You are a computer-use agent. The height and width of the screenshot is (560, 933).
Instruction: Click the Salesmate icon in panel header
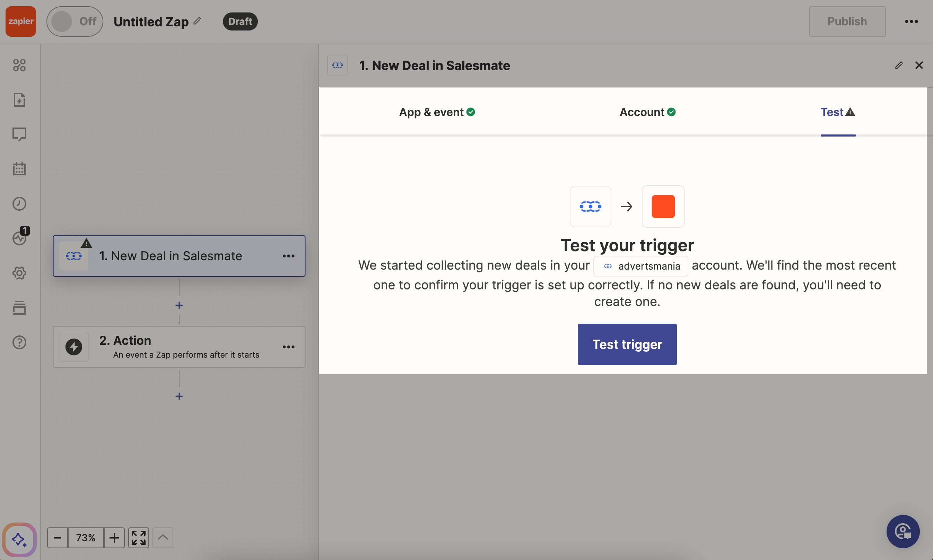click(338, 65)
